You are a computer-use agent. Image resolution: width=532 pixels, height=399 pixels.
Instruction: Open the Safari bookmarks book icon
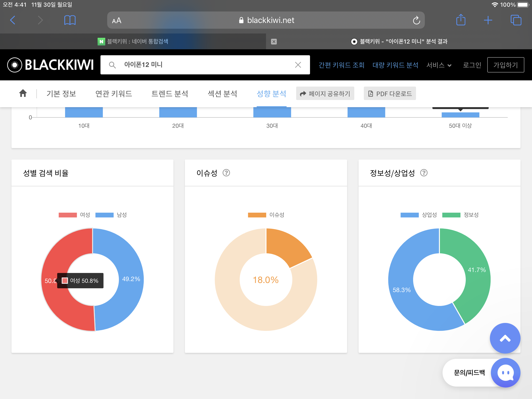(70, 20)
